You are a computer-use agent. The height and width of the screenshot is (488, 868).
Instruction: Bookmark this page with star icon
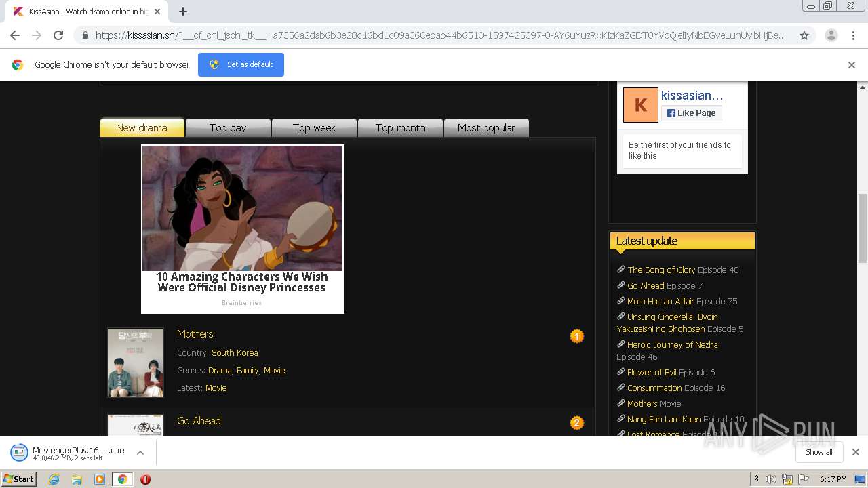click(804, 35)
